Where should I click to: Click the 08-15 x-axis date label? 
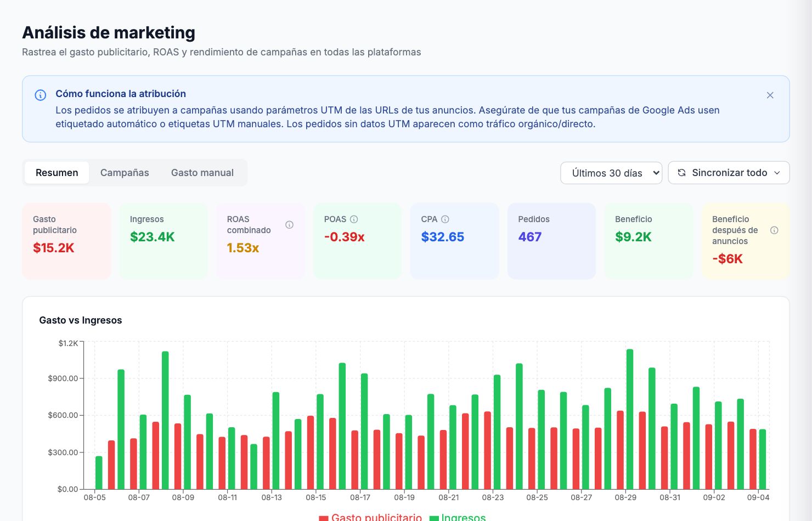click(316, 497)
